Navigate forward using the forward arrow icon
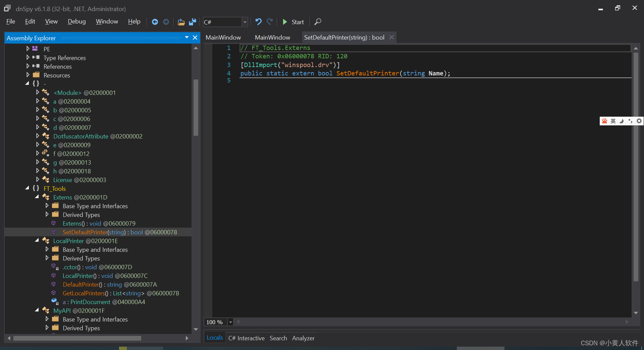The image size is (644, 350). coord(166,22)
